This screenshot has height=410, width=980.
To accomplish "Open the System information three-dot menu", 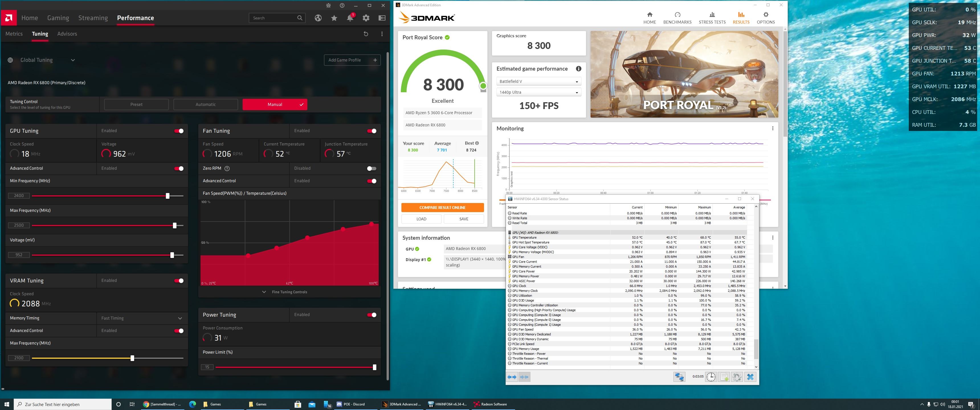I will 773,237.
